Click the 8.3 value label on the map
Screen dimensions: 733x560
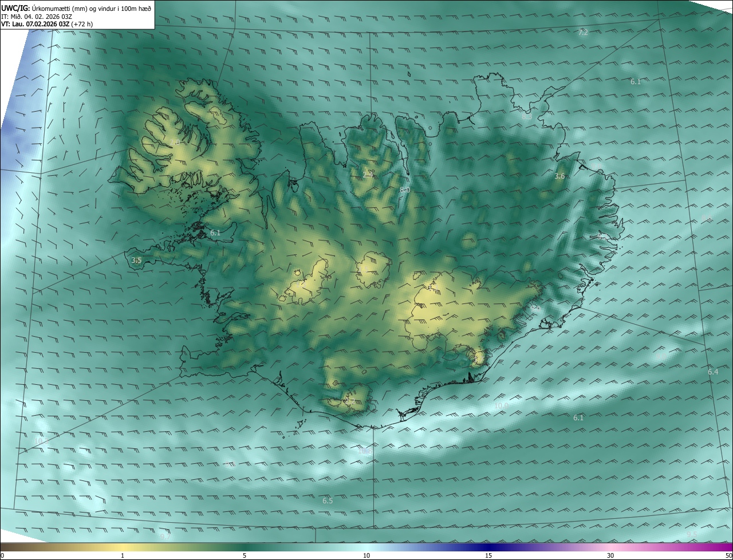point(527,117)
